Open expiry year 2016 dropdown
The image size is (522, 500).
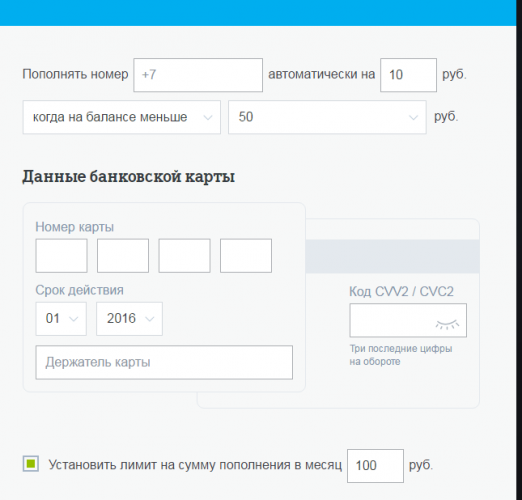[x=129, y=319]
